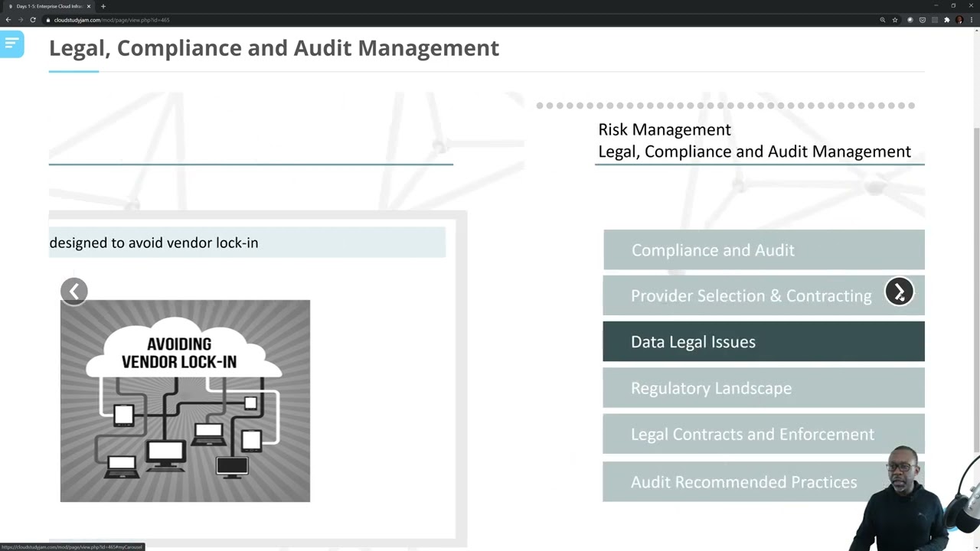980x551 pixels.
Task: Select Legal Contracts and Enforcement item
Action: (x=763, y=434)
